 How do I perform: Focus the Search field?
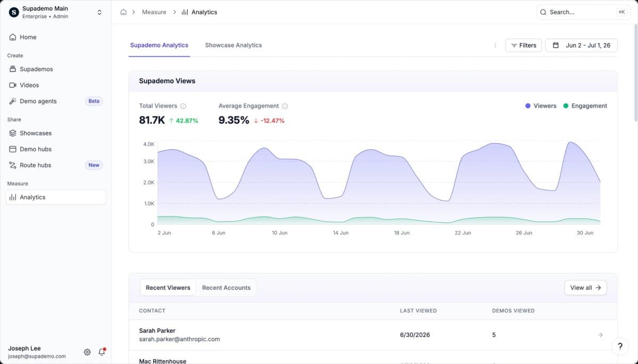[583, 12]
